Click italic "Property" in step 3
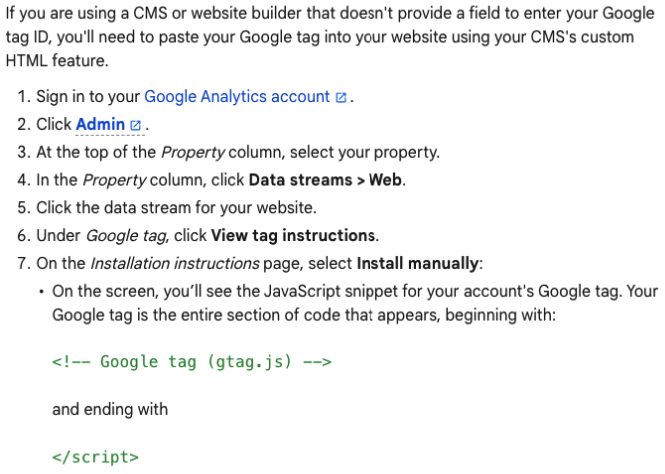Viewport: 665px width, 474px height. (193, 153)
